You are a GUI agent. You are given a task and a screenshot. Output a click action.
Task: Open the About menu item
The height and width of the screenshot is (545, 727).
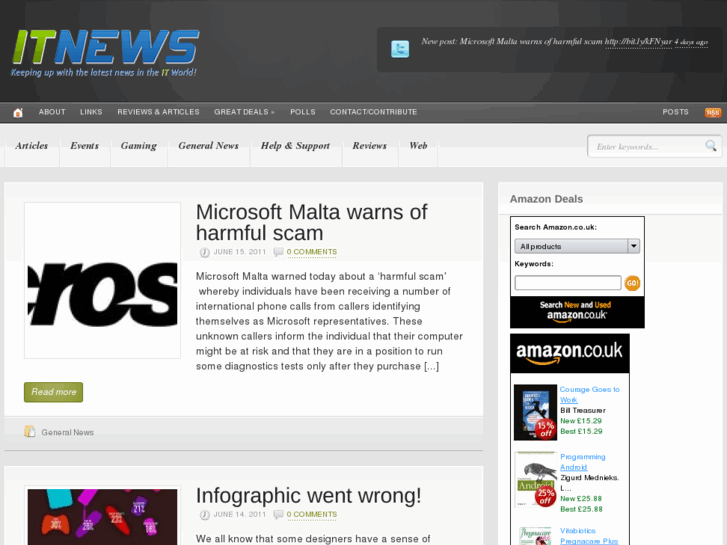[52, 112]
